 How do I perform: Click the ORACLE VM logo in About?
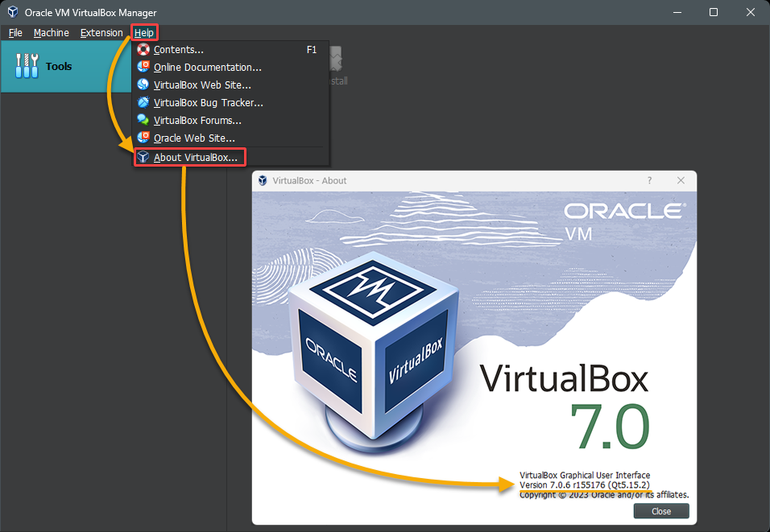tap(625, 222)
